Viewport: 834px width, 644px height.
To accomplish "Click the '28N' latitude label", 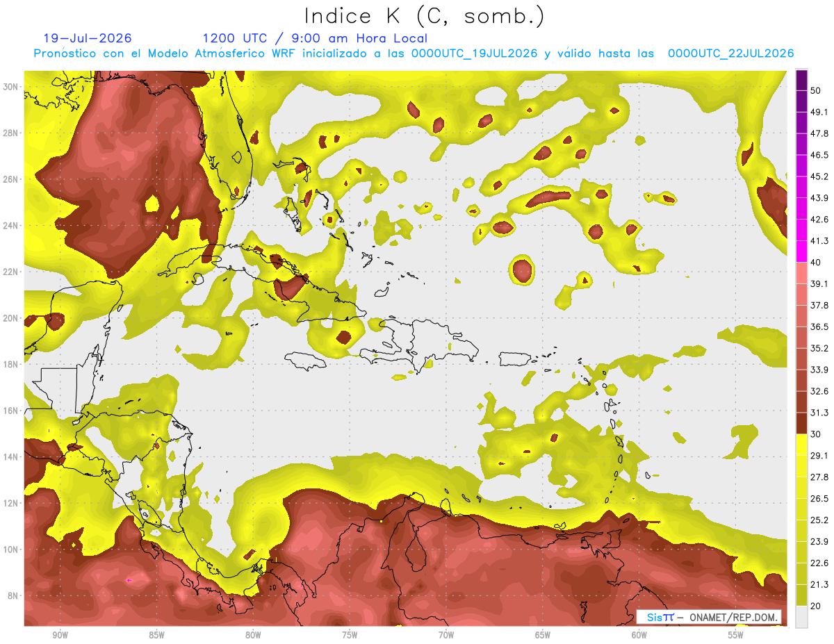I will [11, 133].
